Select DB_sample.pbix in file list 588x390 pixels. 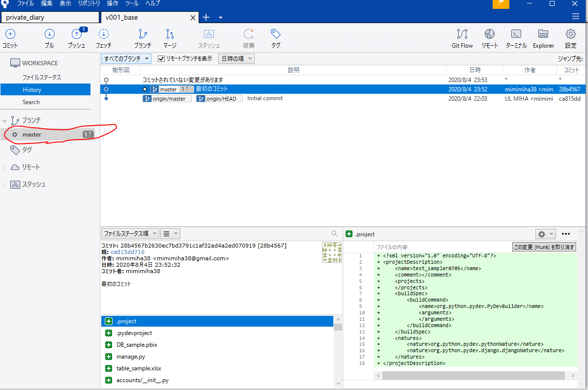point(217,345)
